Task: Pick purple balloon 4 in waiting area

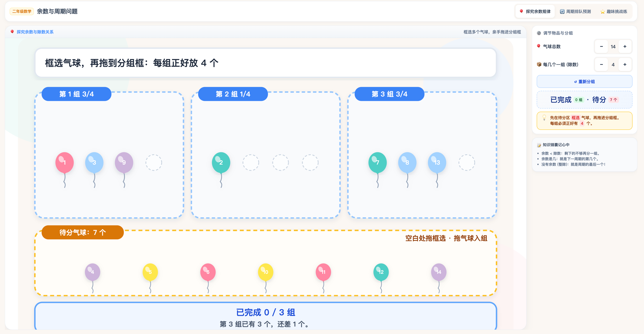Action: point(93,272)
